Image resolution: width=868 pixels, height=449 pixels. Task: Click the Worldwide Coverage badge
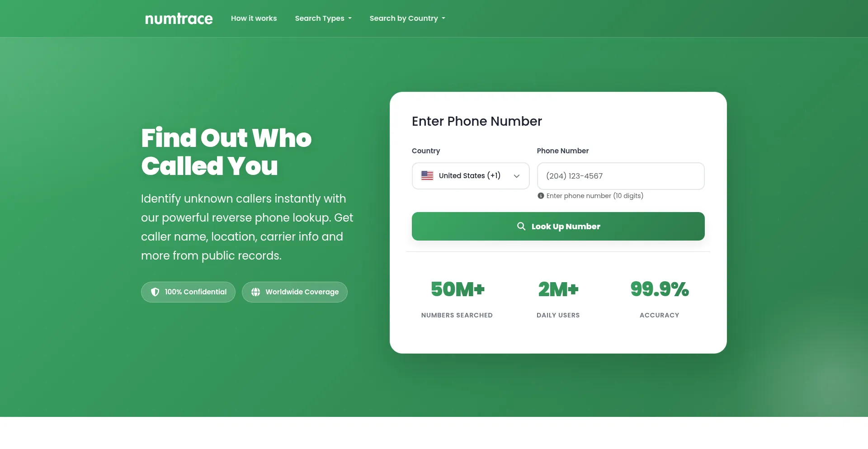click(294, 292)
